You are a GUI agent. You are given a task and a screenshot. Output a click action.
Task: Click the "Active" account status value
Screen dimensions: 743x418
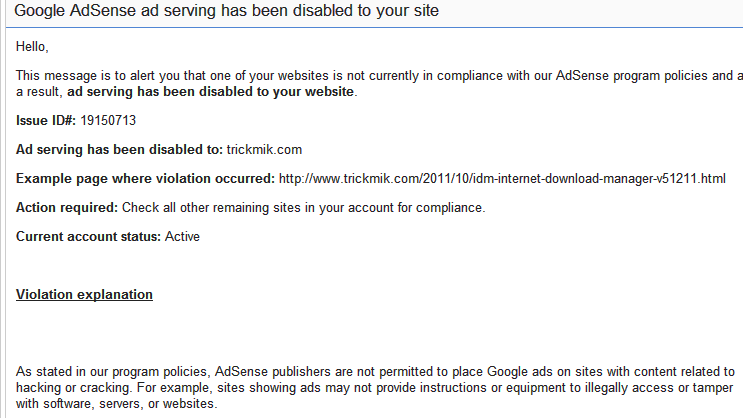182,237
